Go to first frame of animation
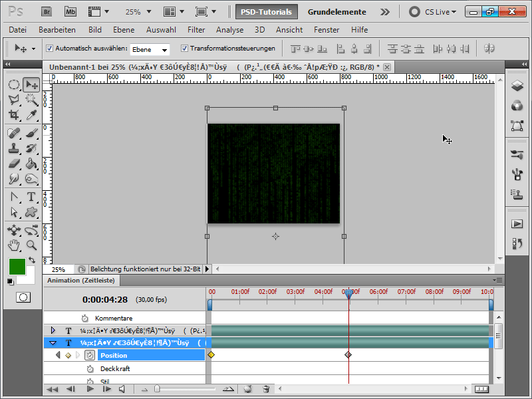The width and height of the screenshot is (532, 399). [53, 389]
